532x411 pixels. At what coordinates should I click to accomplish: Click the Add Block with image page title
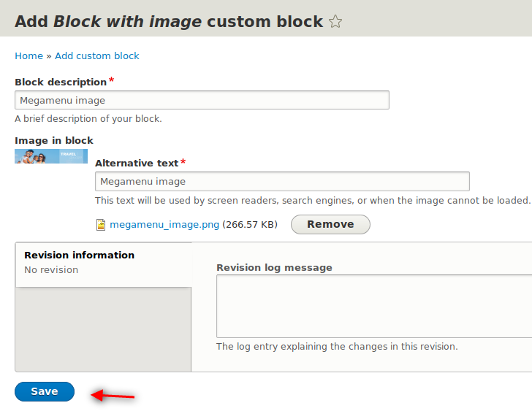click(x=169, y=22)
